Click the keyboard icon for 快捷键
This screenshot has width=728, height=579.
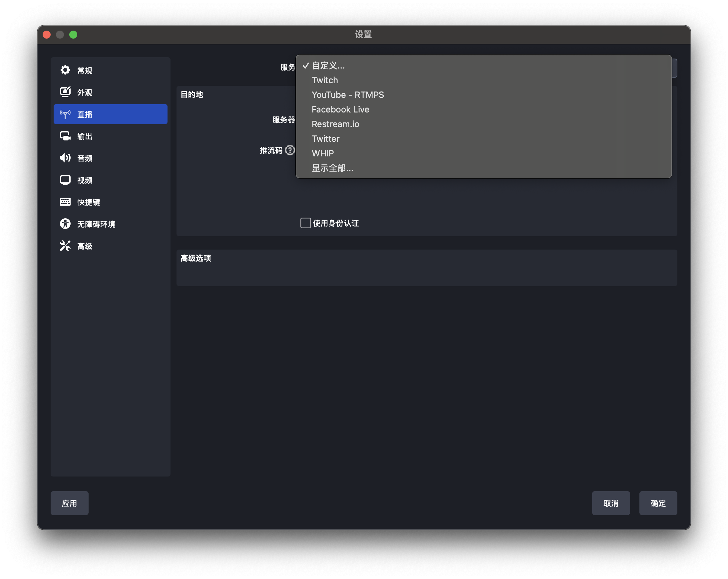tap(65, 202)
